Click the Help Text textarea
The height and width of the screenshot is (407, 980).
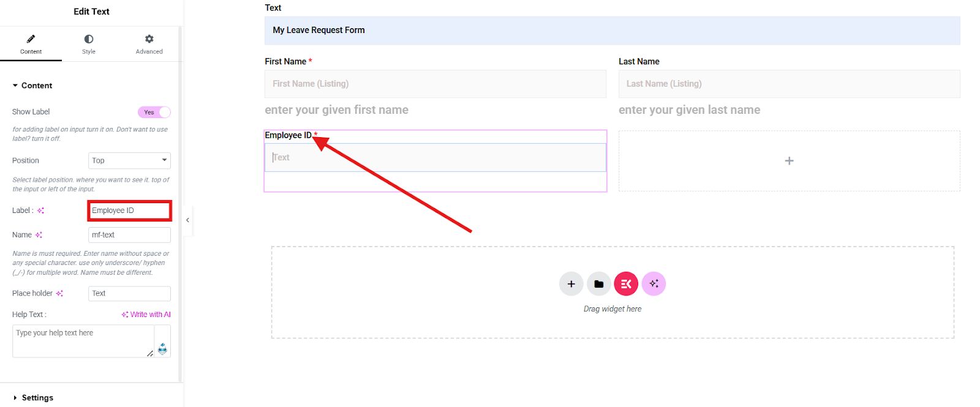83,341
